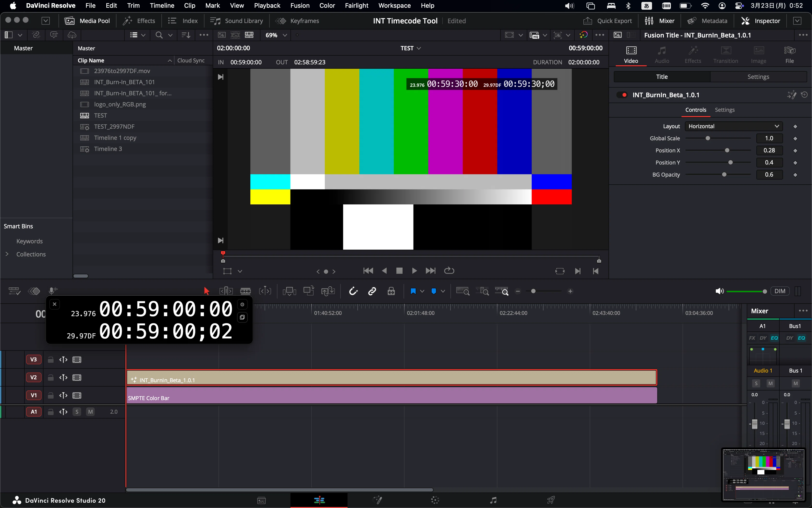812x508 pixels.
Task: Expand the Collections smart bin
Action: point(7,254)
